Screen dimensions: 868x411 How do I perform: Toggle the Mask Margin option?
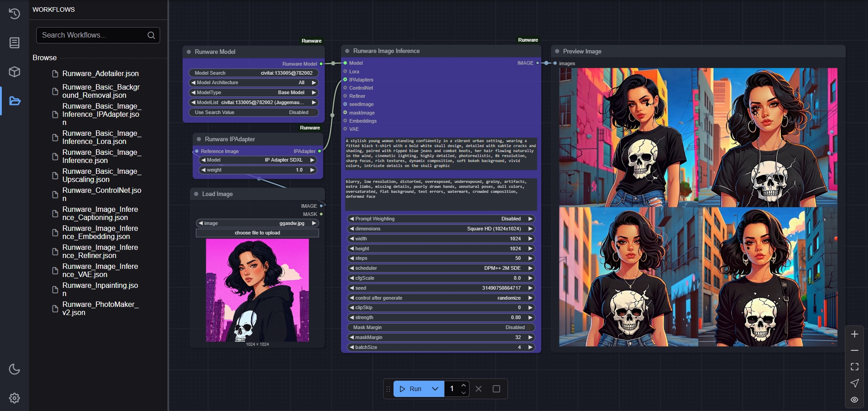(441, 327)
